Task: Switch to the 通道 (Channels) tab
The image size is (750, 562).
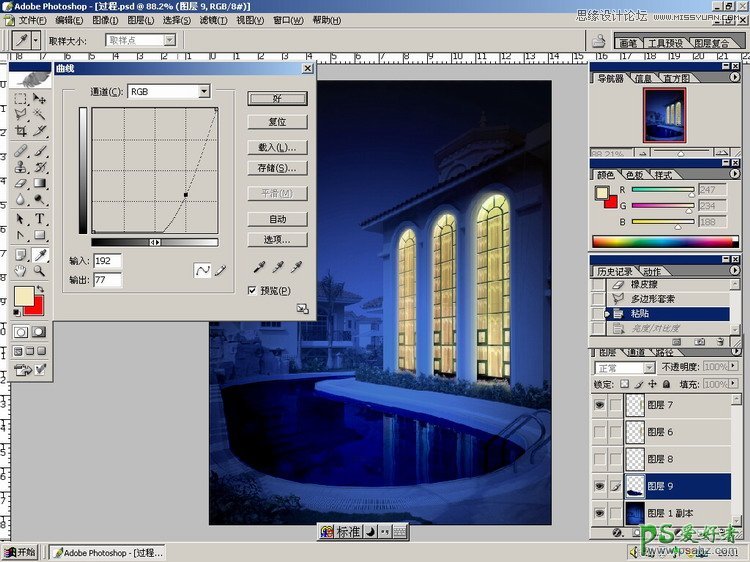Action: 636,353
